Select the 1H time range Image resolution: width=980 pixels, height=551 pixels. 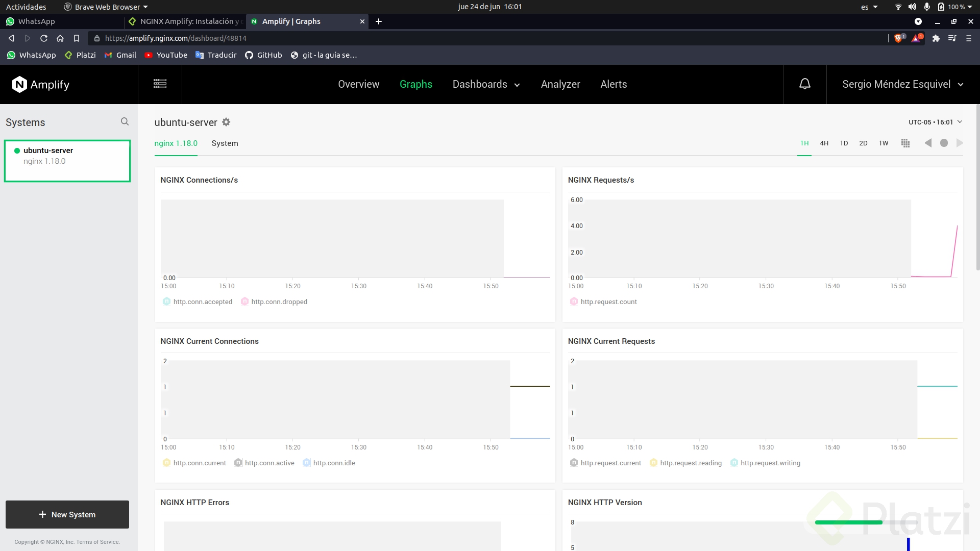click(804, 143)
